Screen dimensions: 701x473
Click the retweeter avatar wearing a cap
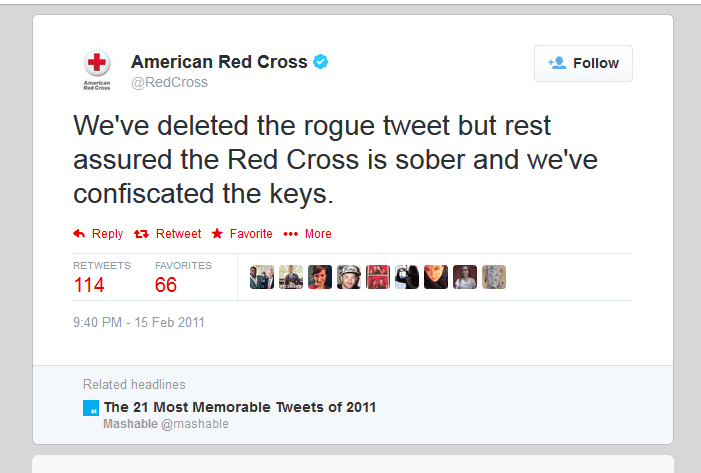pyautogui.click(x=349, y=277)
